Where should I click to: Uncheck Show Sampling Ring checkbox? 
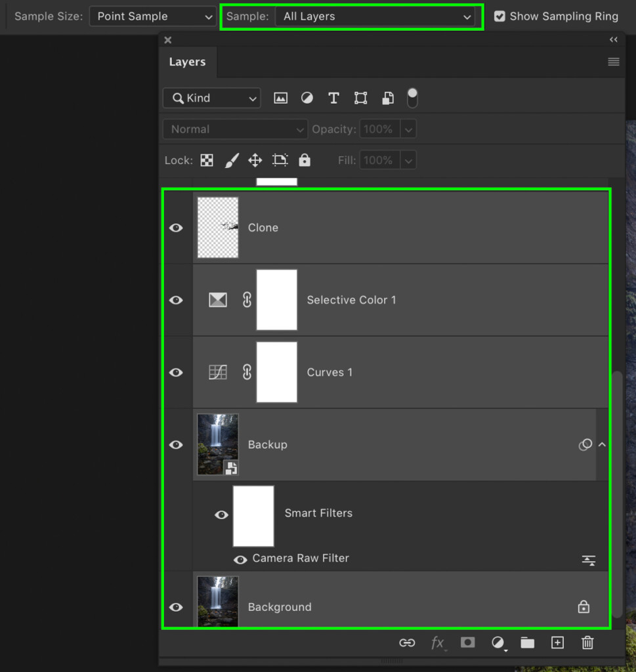499,16
